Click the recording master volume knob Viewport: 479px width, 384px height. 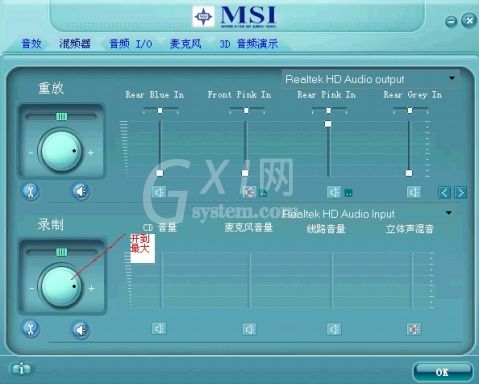[61, 286]
